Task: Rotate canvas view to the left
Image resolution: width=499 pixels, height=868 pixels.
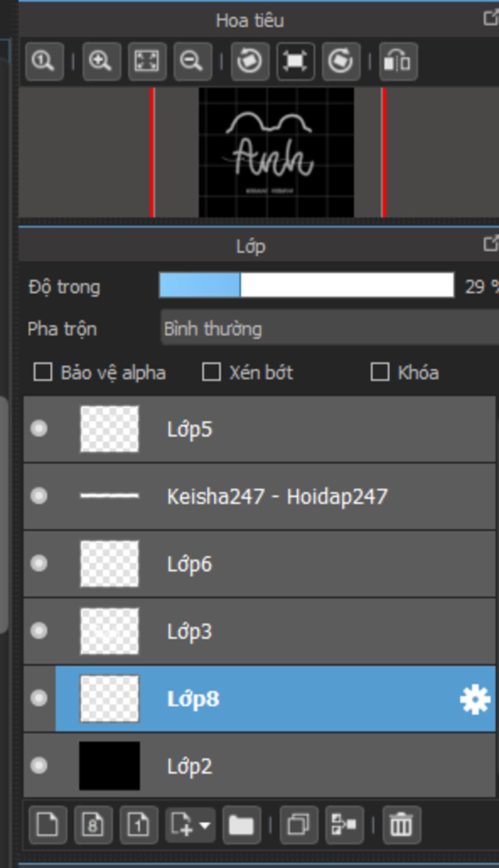Action: 250,61
